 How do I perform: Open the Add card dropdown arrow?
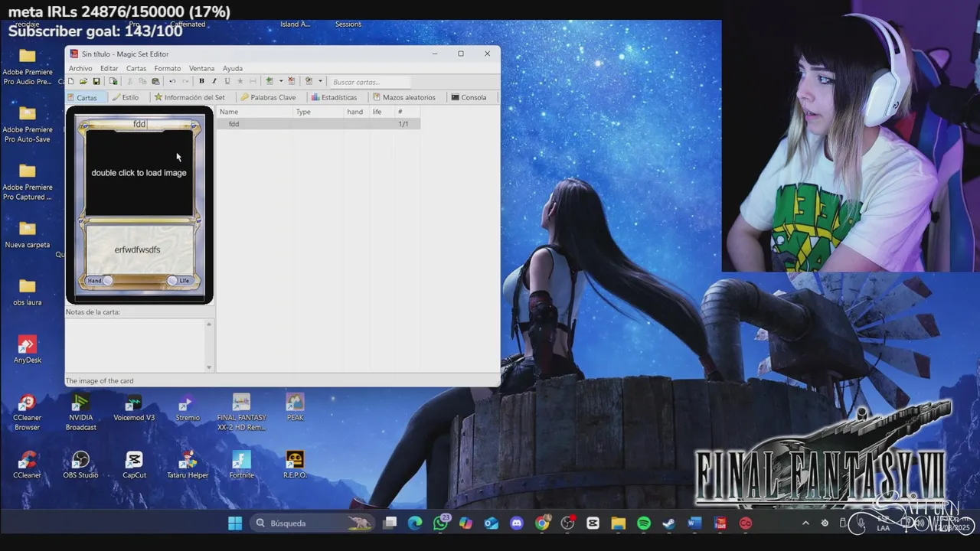(281, 81)
